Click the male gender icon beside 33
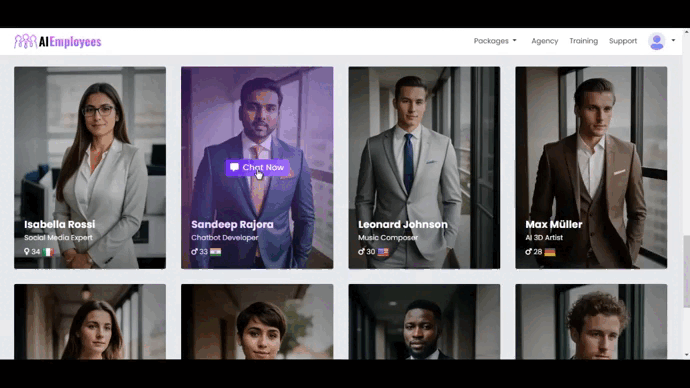This screenshot has width=690, height=388. 194,252
